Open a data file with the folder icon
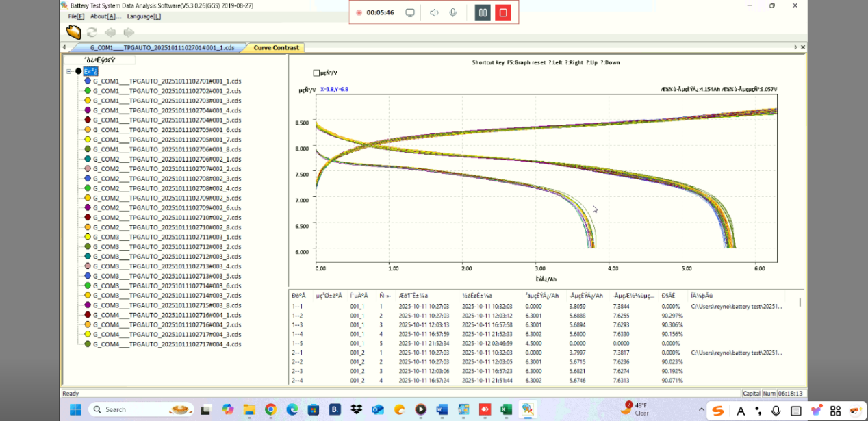 (73, 32)
